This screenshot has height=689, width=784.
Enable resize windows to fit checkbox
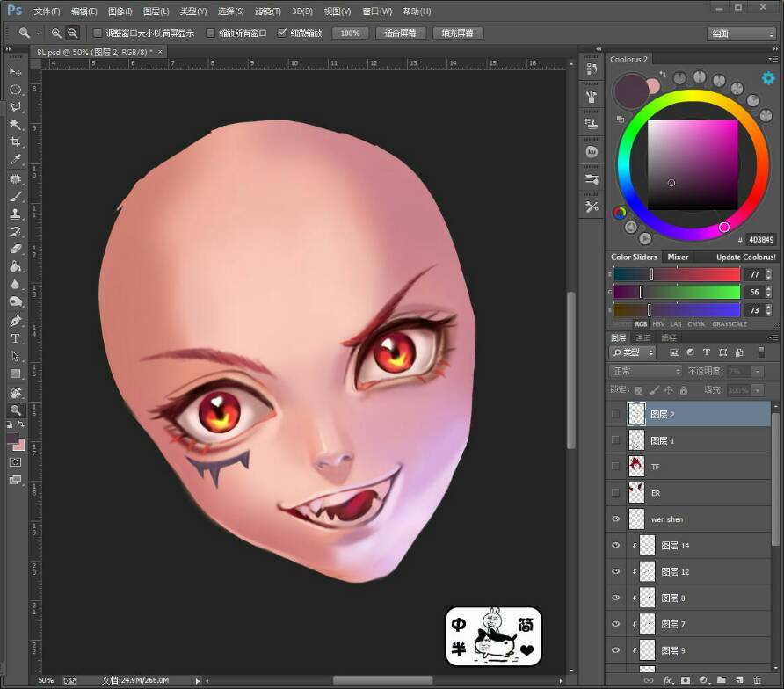(x=98, y=33)
